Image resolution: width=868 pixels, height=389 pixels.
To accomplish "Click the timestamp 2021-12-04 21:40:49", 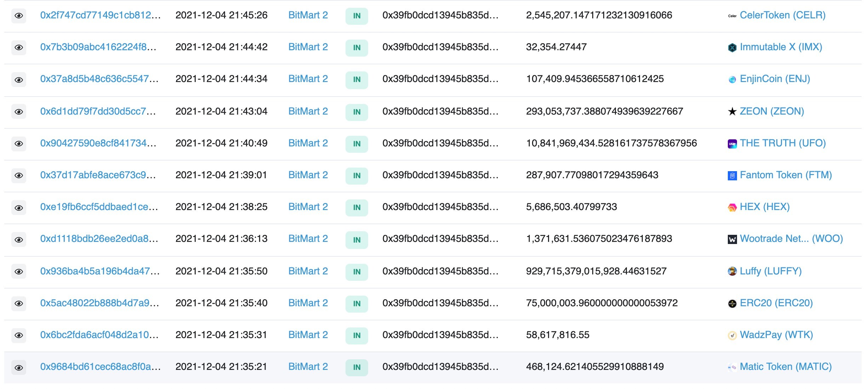I will tap(221, 143).
